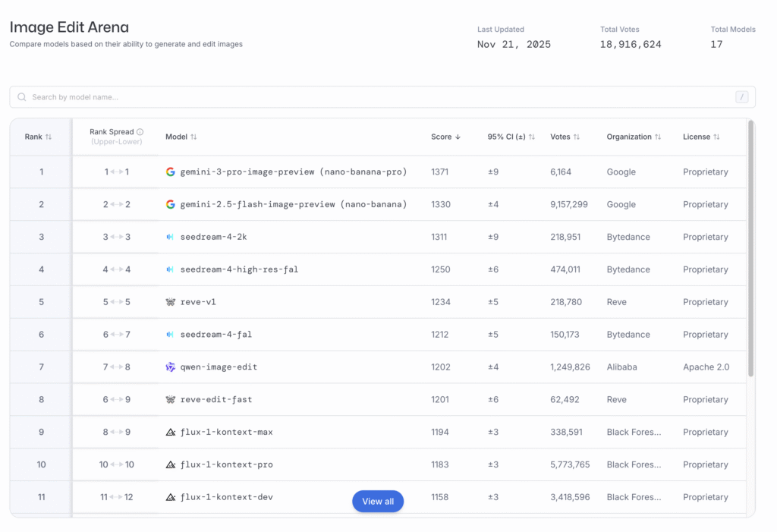Click the Reve icon beside reve-edit-fast
This screenshot has width=777, height=532.
click(171, 400)
